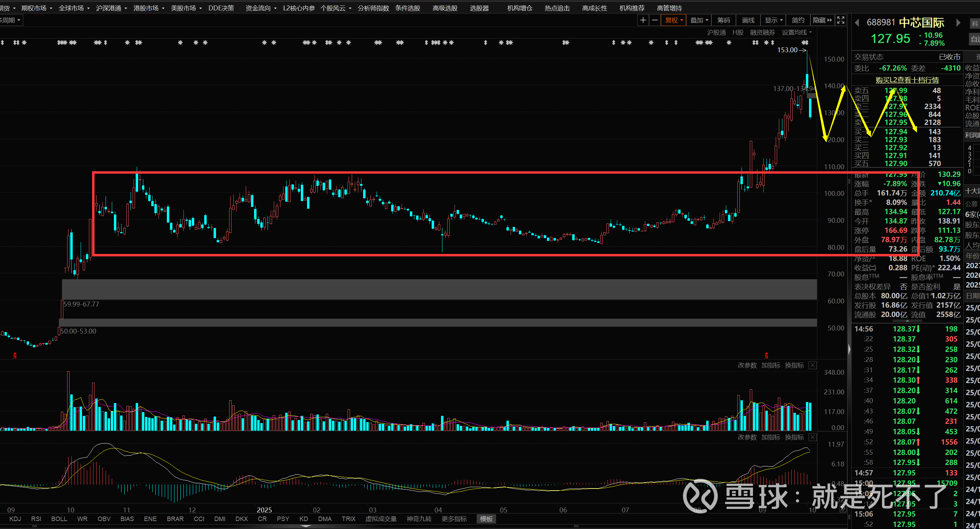Switch to the KDJ indicator tab
This screenshot has width=980, height=529.
[x=15, y=519]
